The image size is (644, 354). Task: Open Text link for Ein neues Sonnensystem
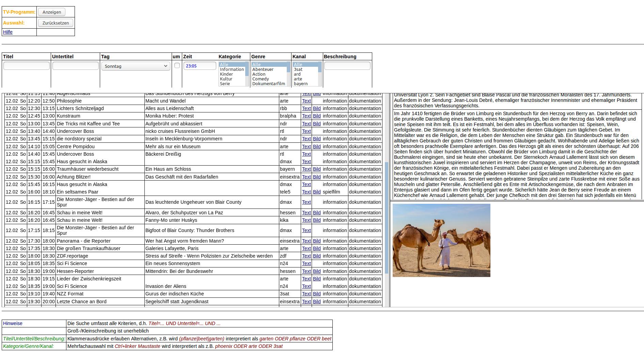click(306, 263)
